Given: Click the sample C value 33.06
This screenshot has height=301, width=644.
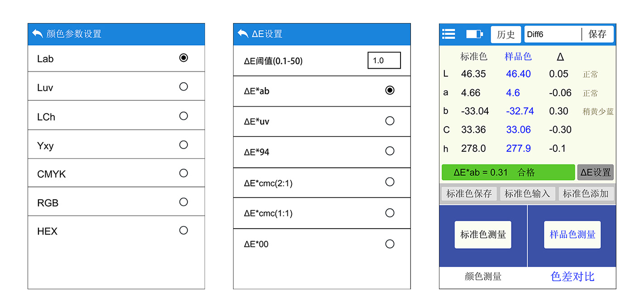Looking at the screenshot, I should [x=518, y=130].
